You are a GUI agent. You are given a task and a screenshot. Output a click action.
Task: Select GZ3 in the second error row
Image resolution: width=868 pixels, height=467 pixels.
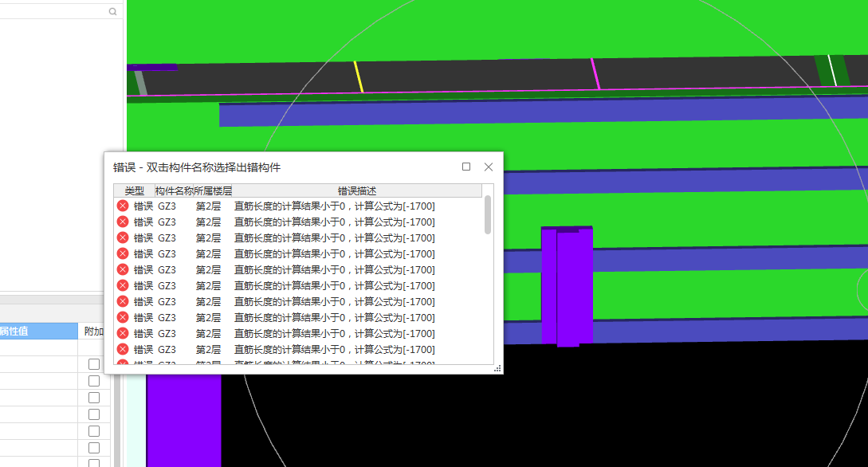pyautogui.click(x=167, y=222)
